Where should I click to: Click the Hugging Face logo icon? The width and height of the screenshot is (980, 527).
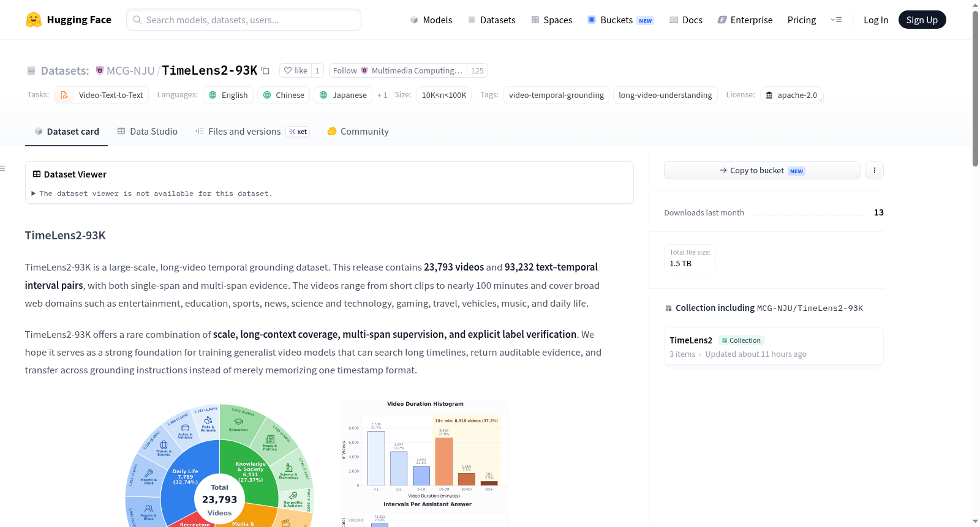click(x=34, y=20)
